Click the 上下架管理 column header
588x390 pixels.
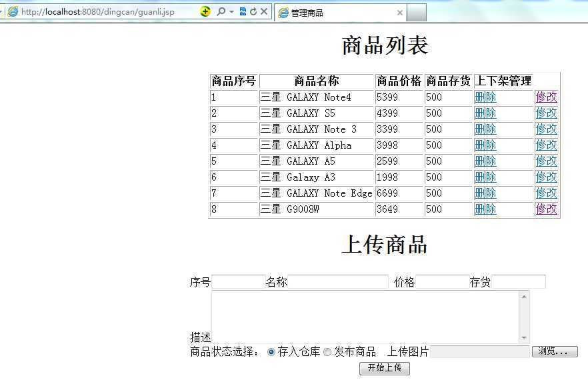503,81
